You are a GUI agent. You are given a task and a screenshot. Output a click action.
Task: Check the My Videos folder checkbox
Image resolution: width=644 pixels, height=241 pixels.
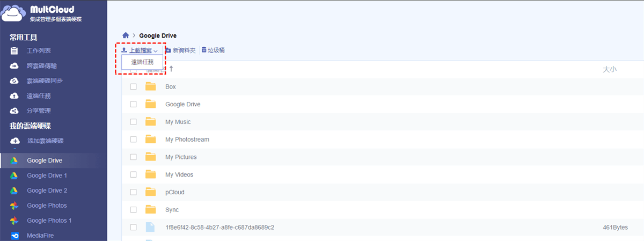tap(134, 174)
